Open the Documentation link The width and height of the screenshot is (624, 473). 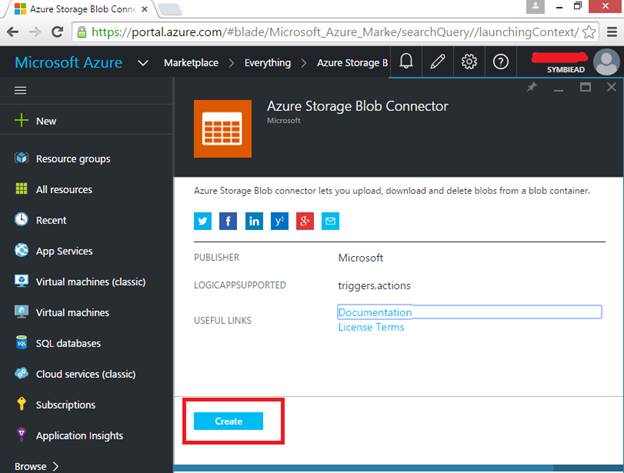pyautogui.click(x=375, y=312)
